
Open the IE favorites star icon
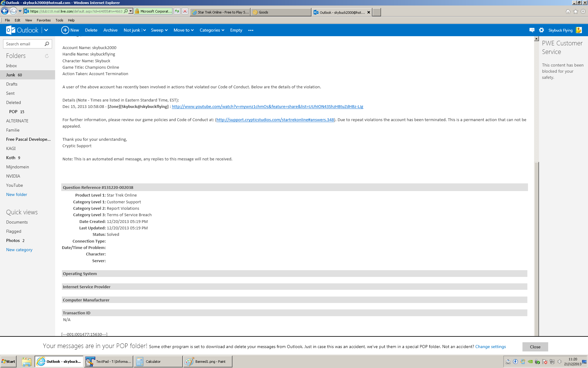click(x=575, y=12)
